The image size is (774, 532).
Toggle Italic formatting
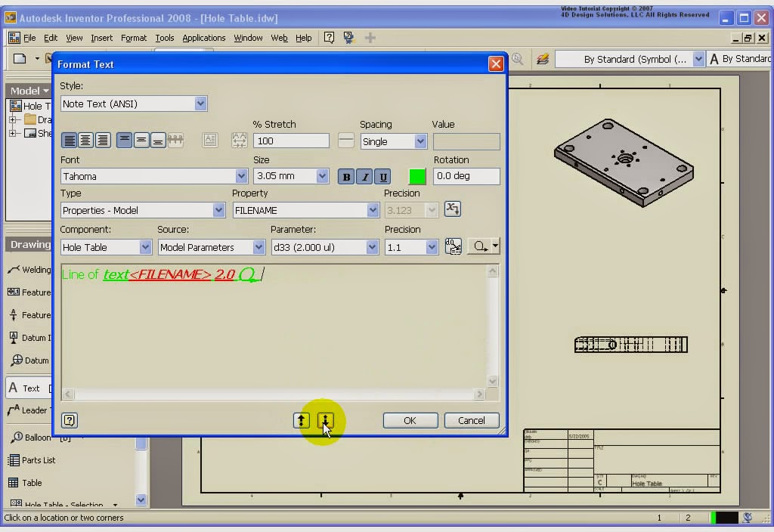click(365, 177)
